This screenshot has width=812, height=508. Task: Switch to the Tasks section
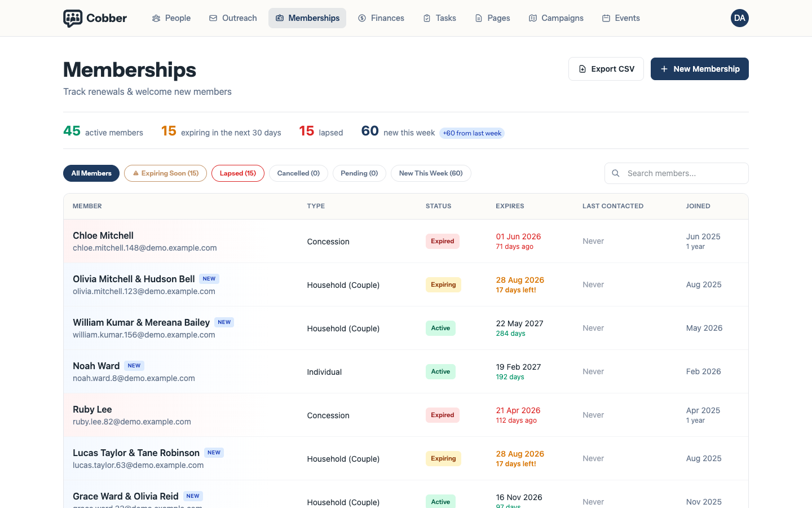click(x=440, y=18)
